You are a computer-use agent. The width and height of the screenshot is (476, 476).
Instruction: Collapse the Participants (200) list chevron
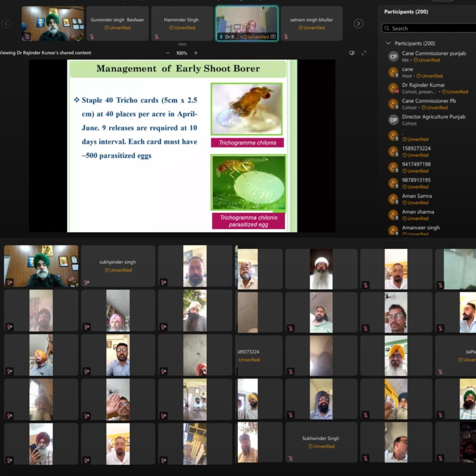pos(388,43)
